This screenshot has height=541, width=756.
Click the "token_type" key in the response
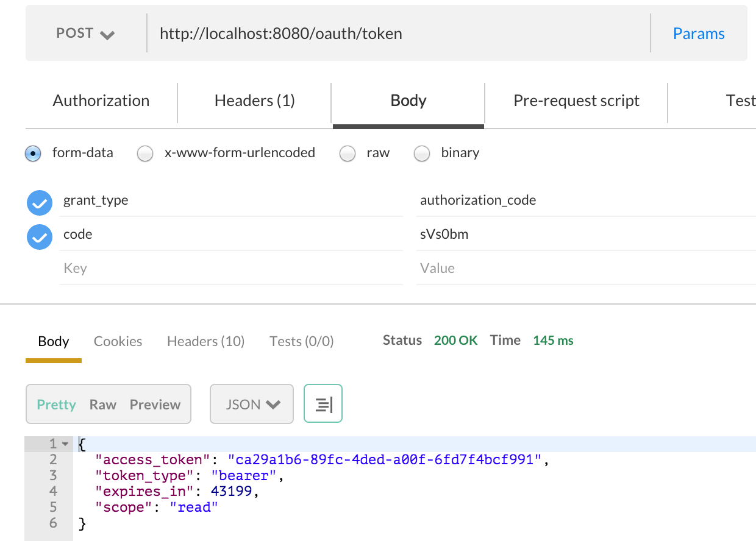[x=144, y=476]
